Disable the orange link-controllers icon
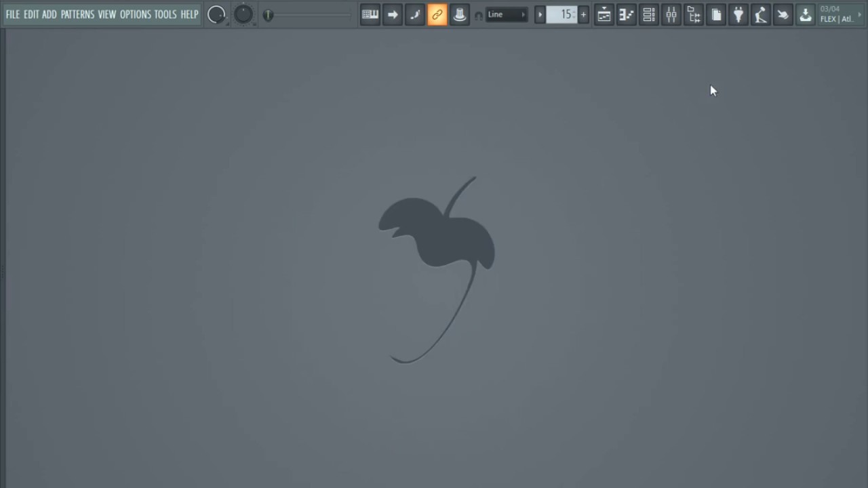This screenshot has height=488, width=868. [437, 14]
